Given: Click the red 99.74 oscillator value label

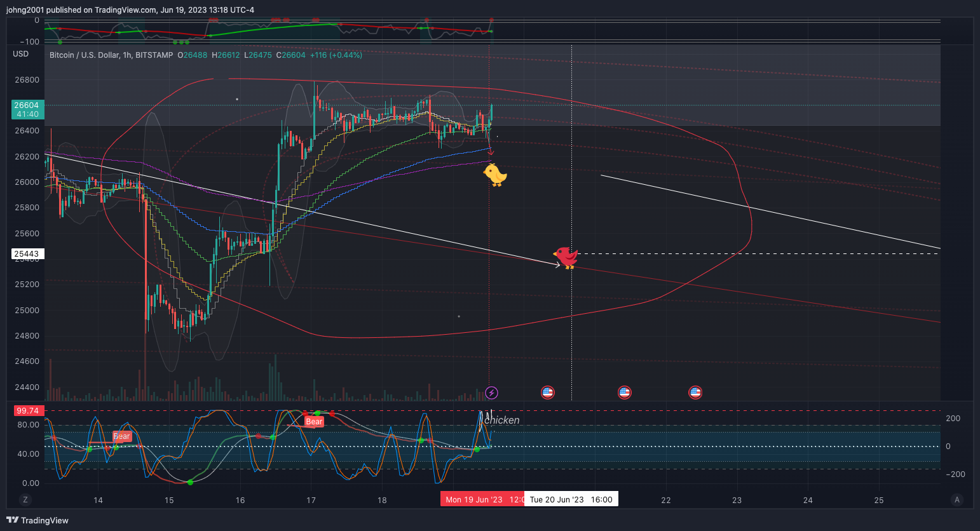Looking at the screenshot, I should click(27, 411).
